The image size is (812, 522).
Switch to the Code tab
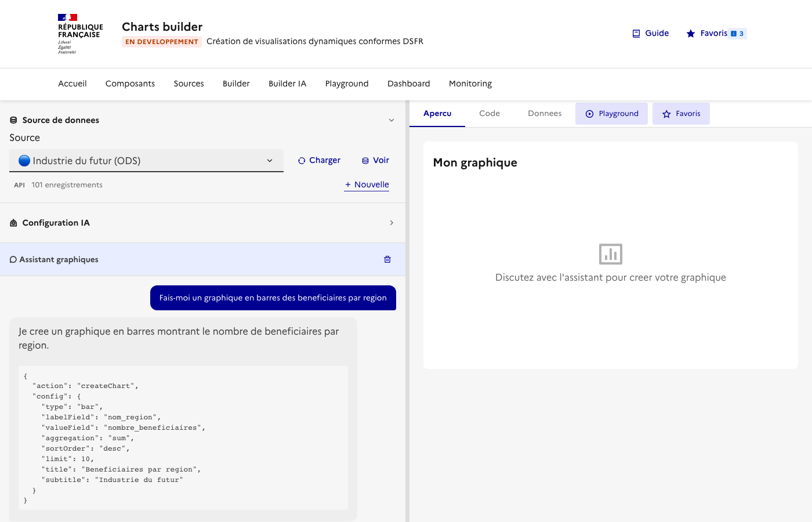point(489,113)
